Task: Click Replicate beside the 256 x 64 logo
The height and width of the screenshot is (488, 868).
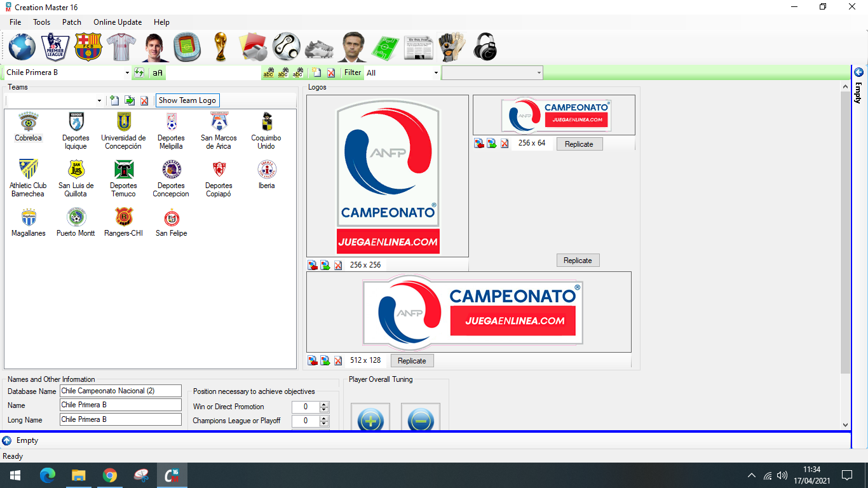Action: coord(579,144)
